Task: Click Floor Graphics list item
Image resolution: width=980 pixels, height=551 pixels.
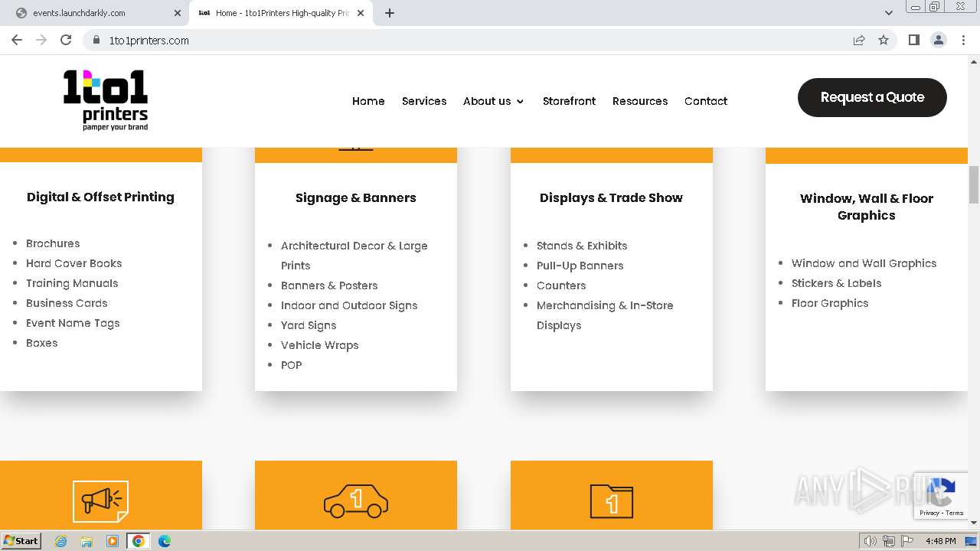Action: point(830,303)
